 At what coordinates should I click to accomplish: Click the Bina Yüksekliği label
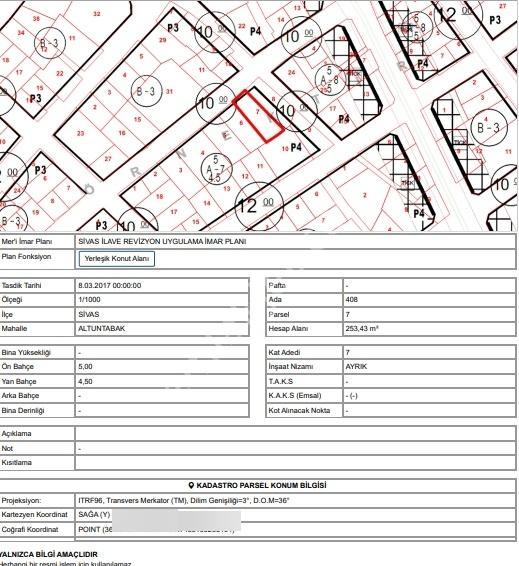(x=26, y=352)
